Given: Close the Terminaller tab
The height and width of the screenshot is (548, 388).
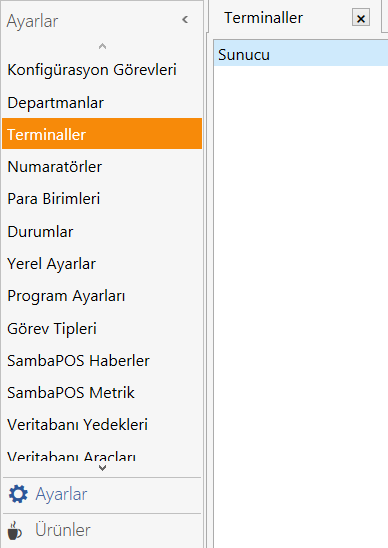Looking at the screenshot, I should tap(361, 17).
